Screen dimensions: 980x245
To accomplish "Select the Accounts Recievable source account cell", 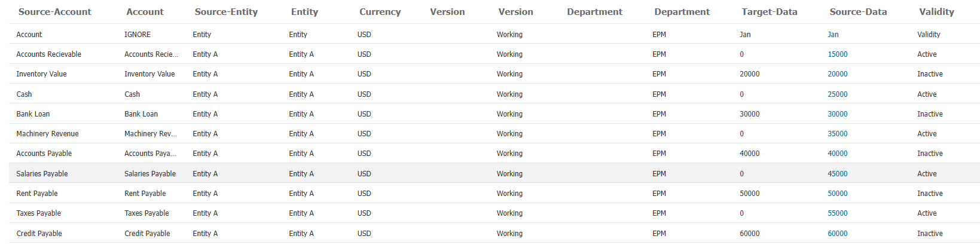I will click(x=48, y=54).
